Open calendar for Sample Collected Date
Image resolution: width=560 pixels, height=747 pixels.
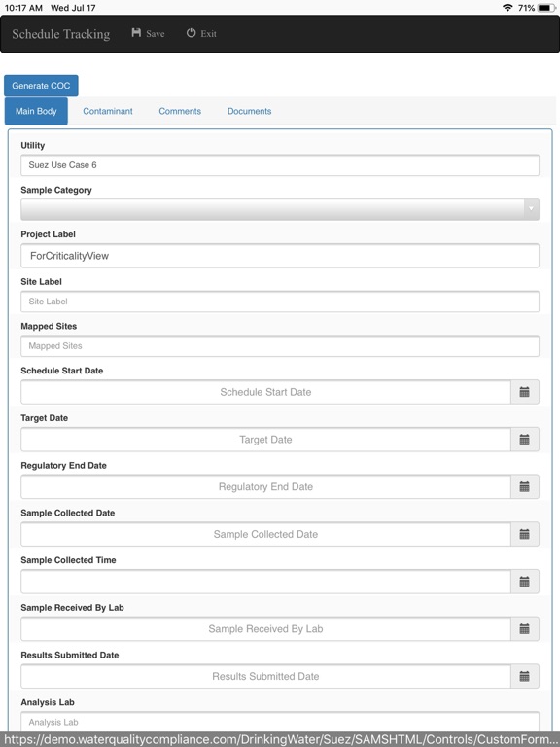(525, 534)
